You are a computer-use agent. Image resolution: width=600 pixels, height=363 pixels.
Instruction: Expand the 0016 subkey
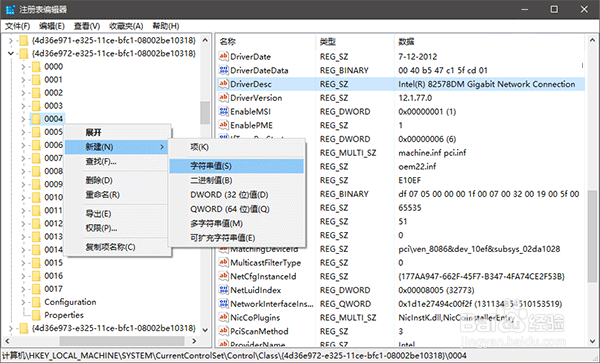[23, 276]
